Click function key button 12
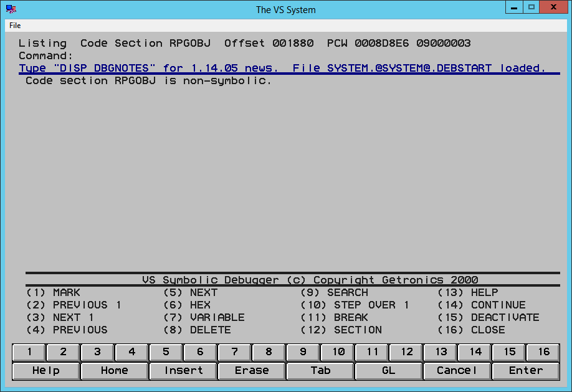Screen dimensions: 572x392 [x=406, y=352]
